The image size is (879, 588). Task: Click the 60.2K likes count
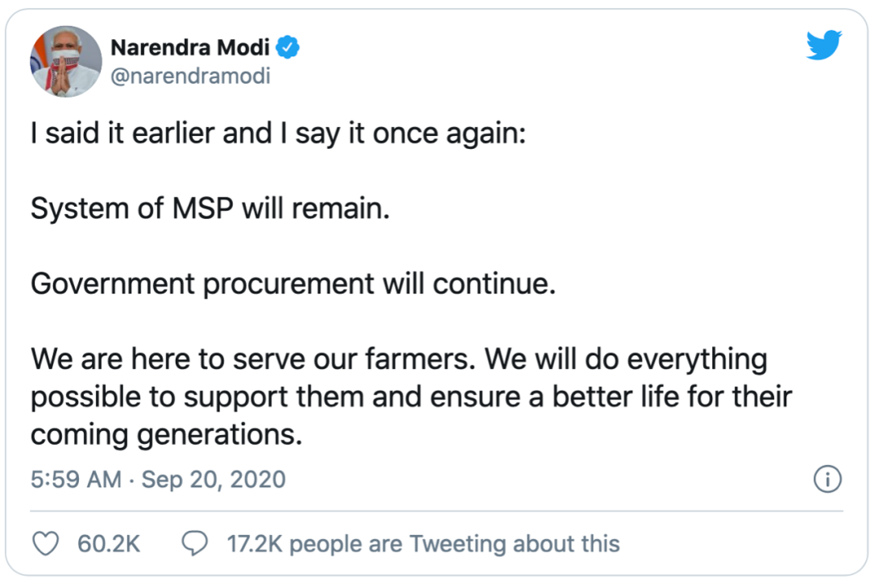coord(109,544)
